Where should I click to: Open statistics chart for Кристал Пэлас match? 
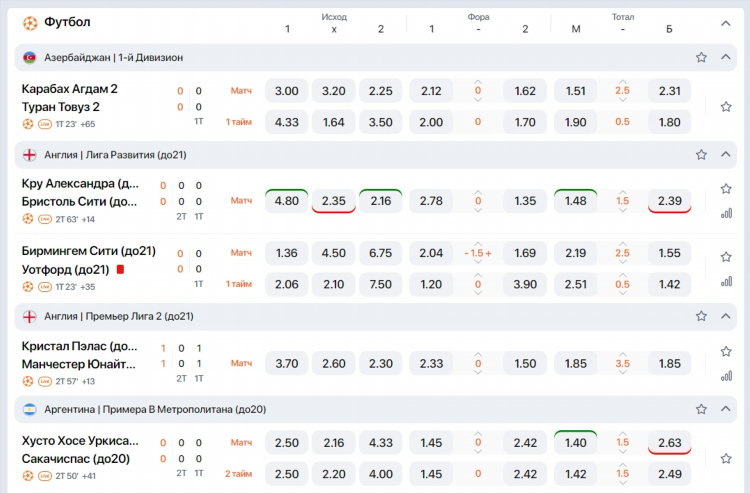tap(726, 376)
